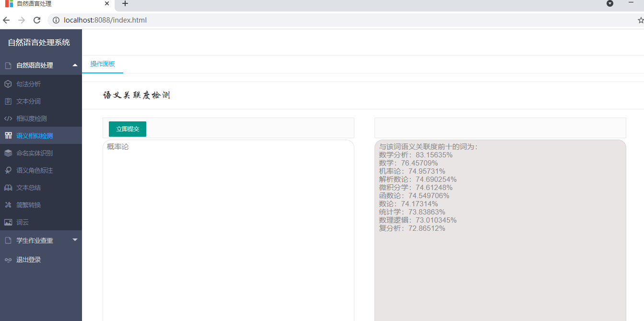Image resolution: width=644 pixels, height=321 pixels.
Task: Click the tab favicon for 自然语言处理
Action: pyautogui.click(x=9, y=3)
